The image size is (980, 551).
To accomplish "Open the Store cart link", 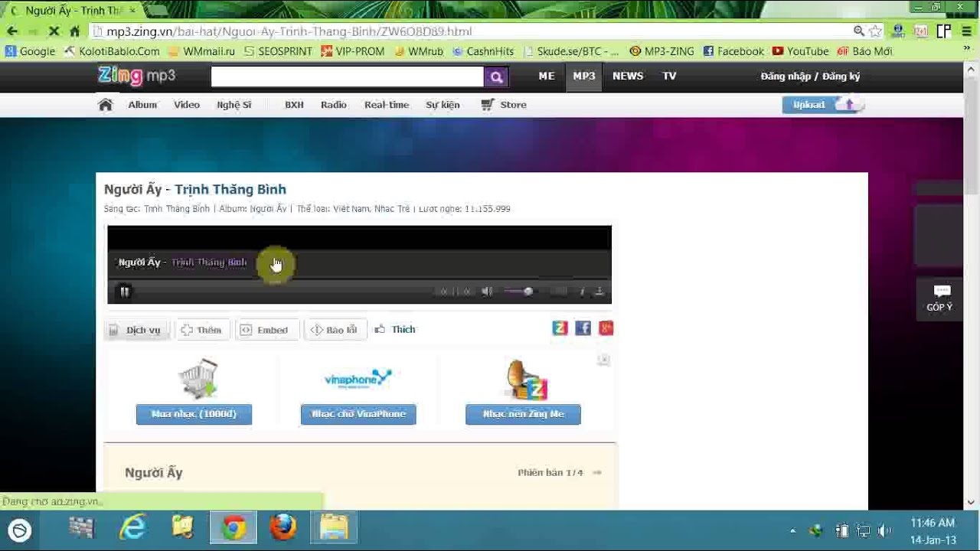I will (x=504, y=105).
